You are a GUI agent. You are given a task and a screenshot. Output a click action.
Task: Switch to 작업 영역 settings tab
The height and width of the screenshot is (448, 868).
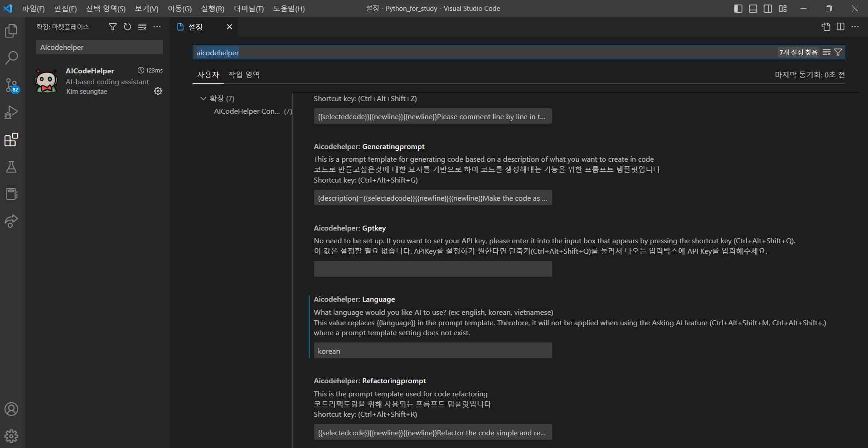coord(244,75)
